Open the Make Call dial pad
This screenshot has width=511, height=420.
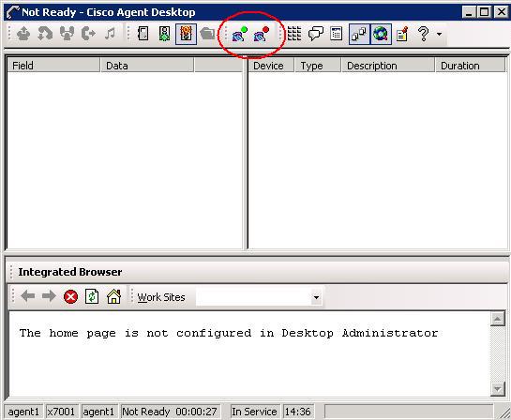tap(294, 34)
